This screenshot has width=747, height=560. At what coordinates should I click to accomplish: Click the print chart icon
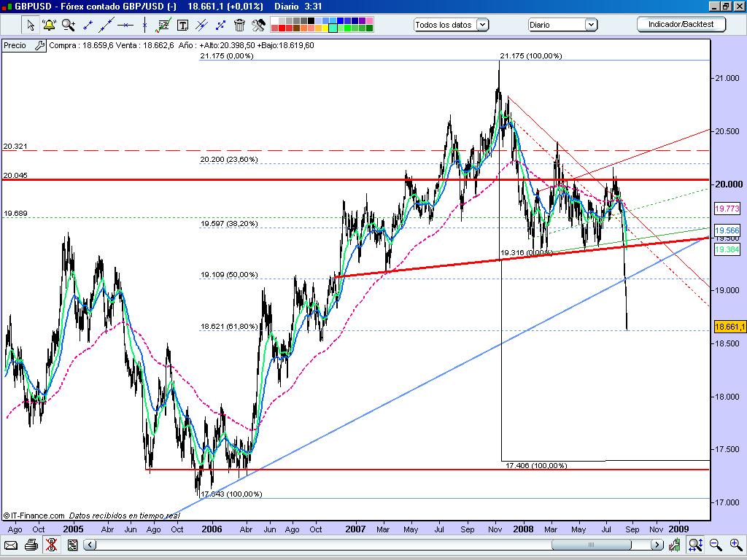click(30, 544)
